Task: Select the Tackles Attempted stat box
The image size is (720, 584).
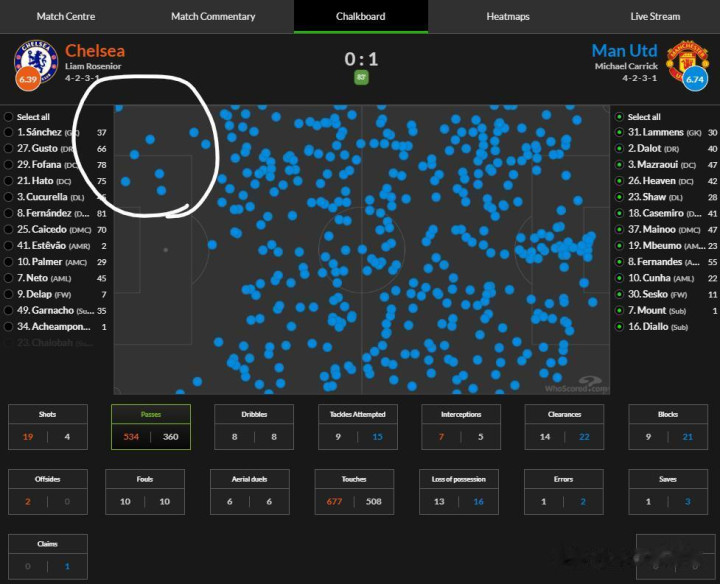Action: (x=358, y=427)
